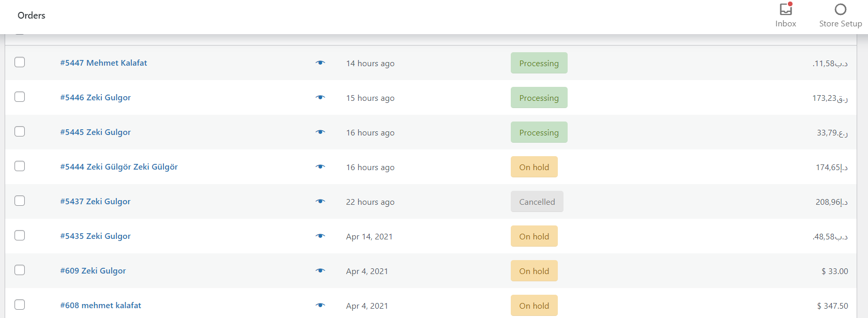Open order #5446 Zeki Gulgor
868x318 pixels.
pyautogui.click(x=95, y=97)
